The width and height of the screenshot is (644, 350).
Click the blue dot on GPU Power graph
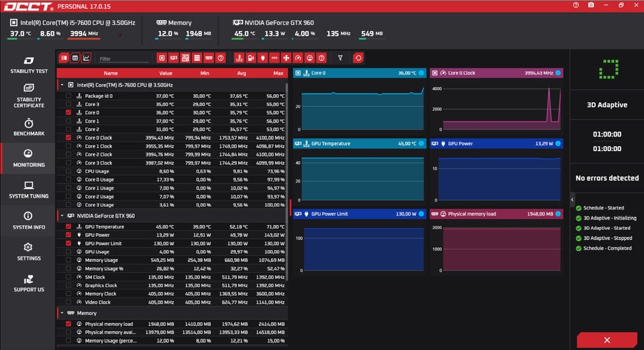pos(558,144)
